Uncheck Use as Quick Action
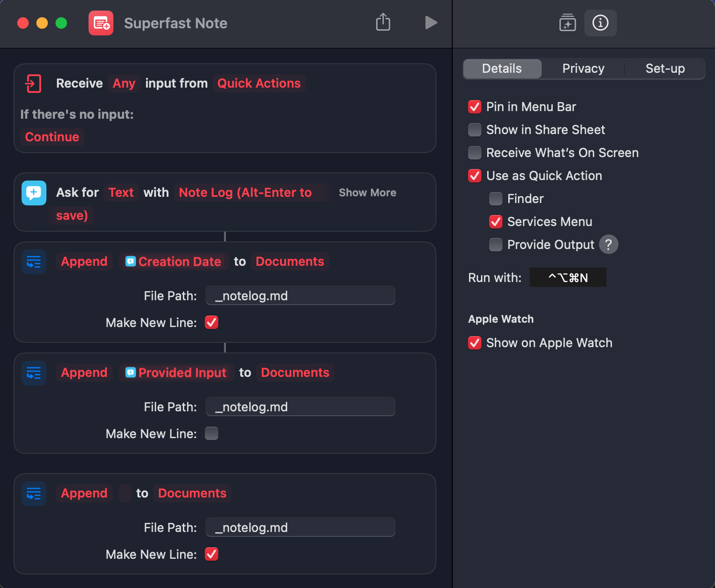 [474, 176]
